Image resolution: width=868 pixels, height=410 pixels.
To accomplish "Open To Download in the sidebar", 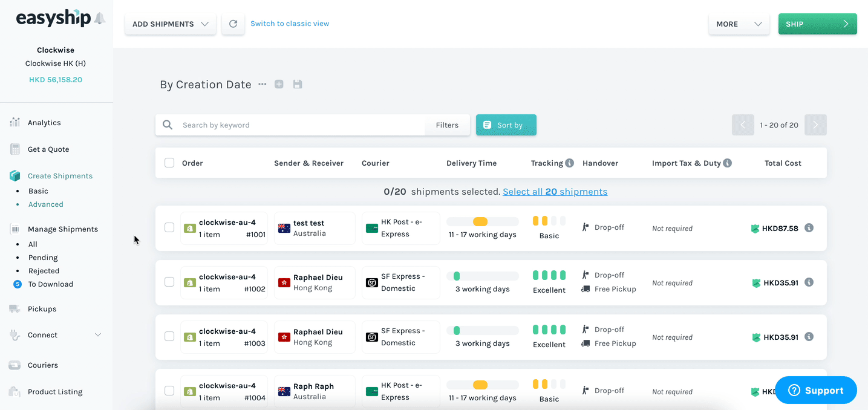I will [x=50, y=284].
